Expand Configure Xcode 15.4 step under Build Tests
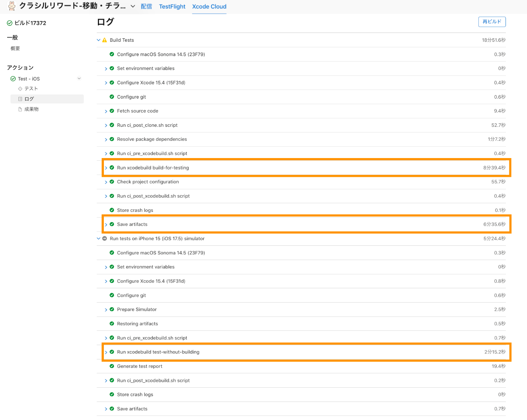Screen dimensions: 527x420 pyautogui.click(x=106, y=83)
